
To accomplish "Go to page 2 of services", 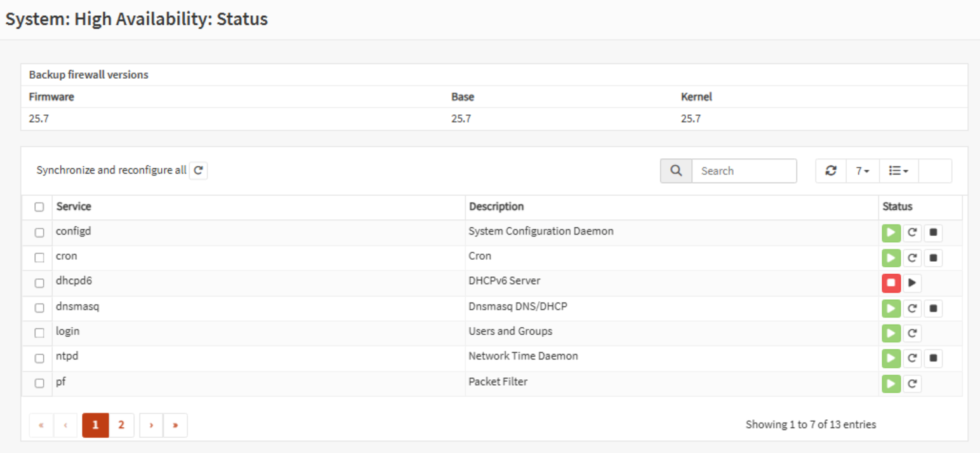I will coord(121,425).
